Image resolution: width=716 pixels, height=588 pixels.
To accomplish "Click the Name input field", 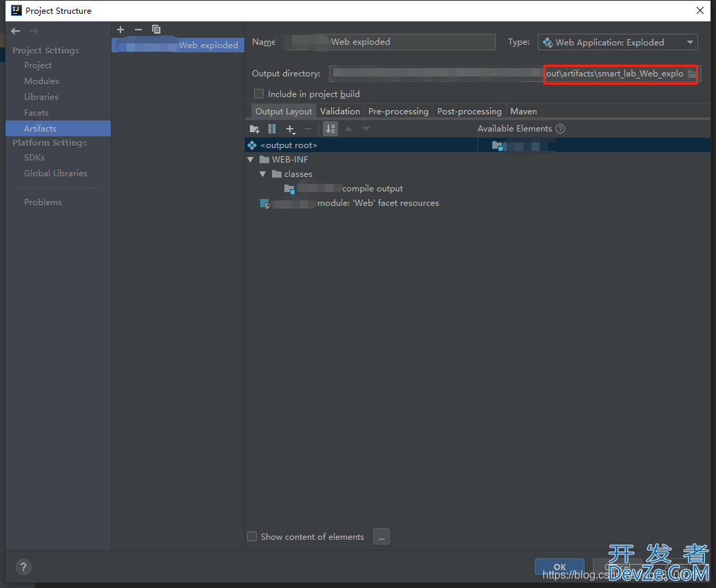I will tap(391, 42).
